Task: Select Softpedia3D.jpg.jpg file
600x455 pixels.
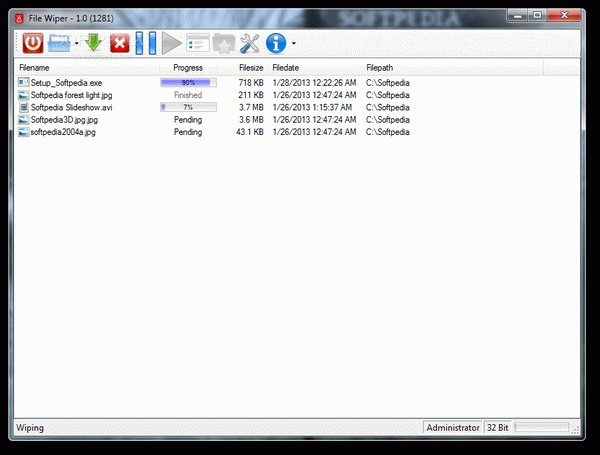Action: pos(64,120)
